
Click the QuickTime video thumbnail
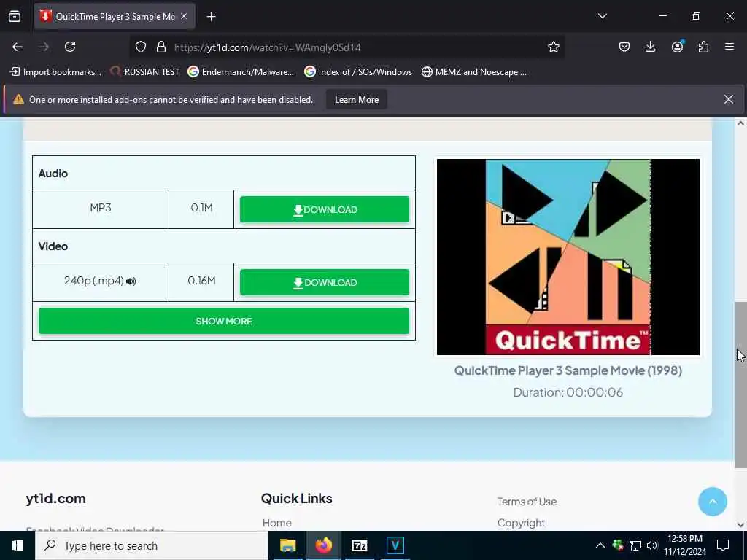pyautogui.click(x=568, y=257)
